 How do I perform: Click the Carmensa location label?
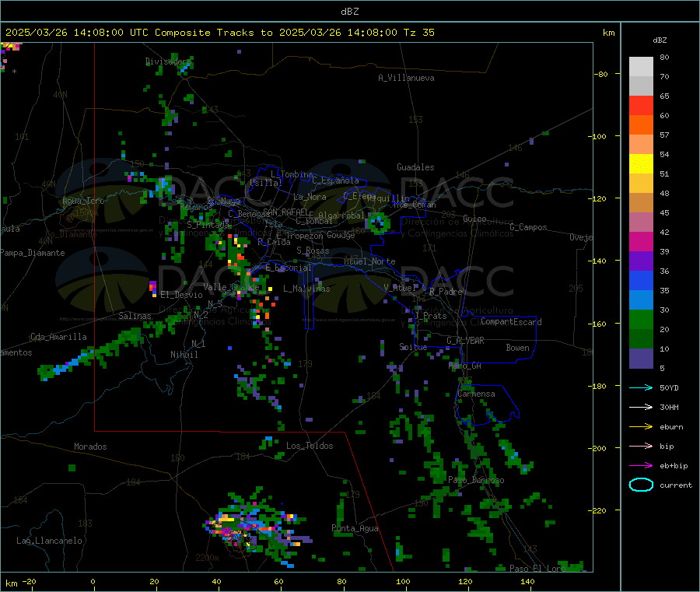click(476, 394)
